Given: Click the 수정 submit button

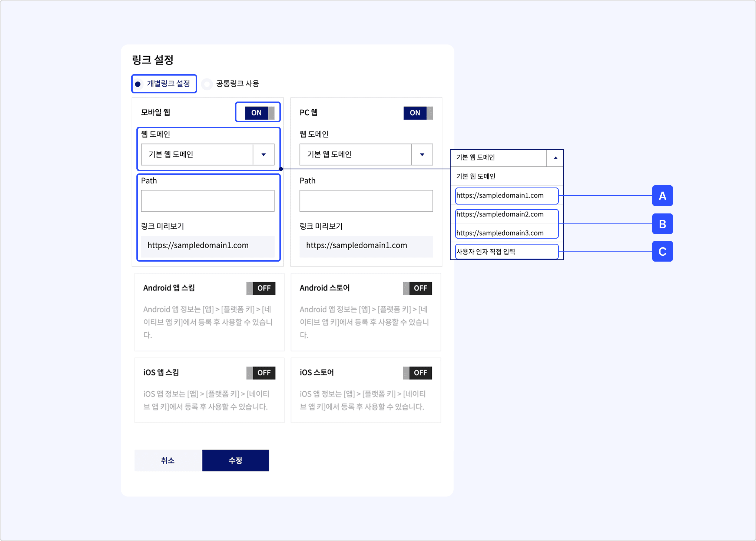Looking at the screenshot, I should click(236, 461).
